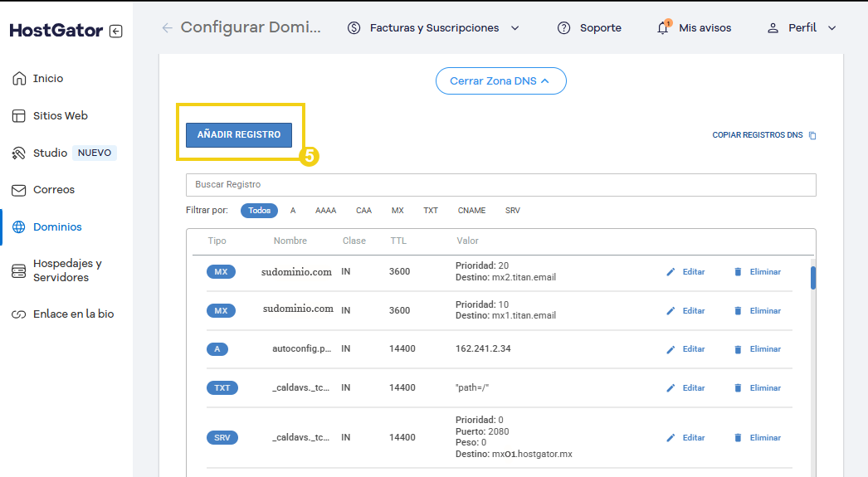Click Mis avisos label in the header
Viewport: 868px width, 477px height.
pyautogui.click(x=705, y=27)
